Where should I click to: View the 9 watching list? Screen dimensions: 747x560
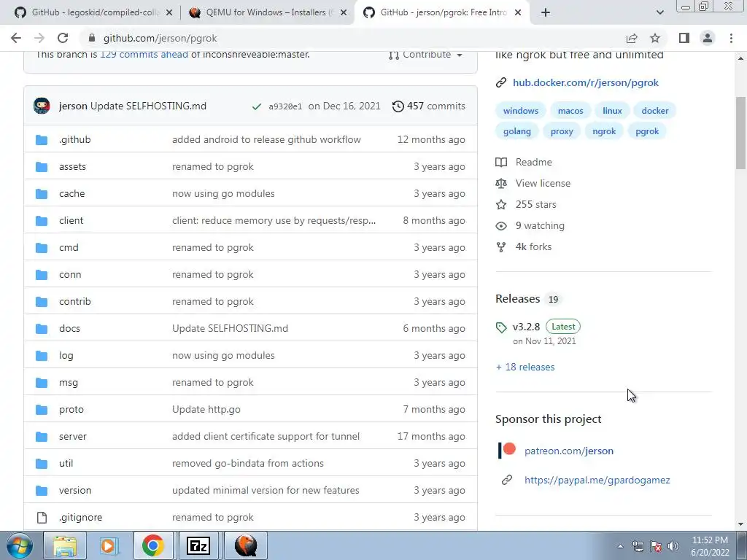(540, 226)
